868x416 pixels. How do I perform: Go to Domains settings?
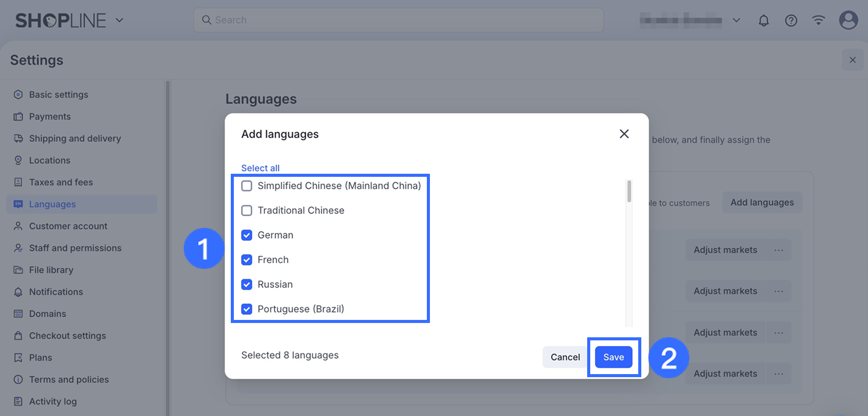pyautogui.click(x=47, y=314)
